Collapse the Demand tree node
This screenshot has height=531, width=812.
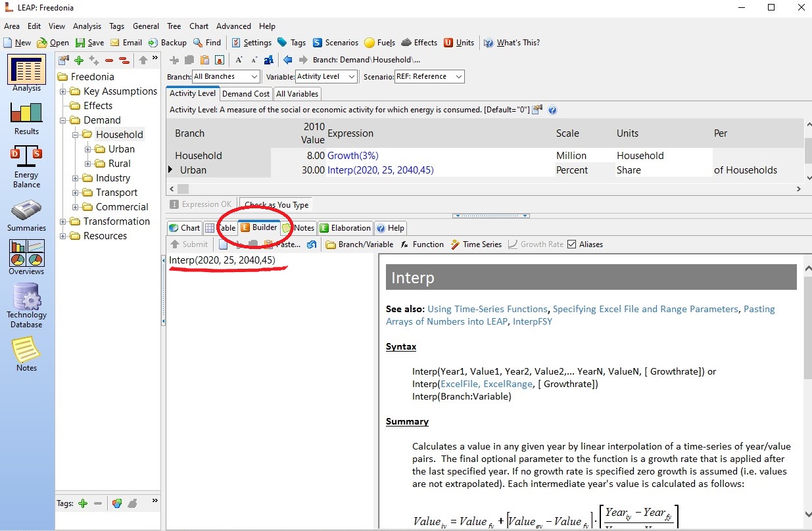click(64, 120)
